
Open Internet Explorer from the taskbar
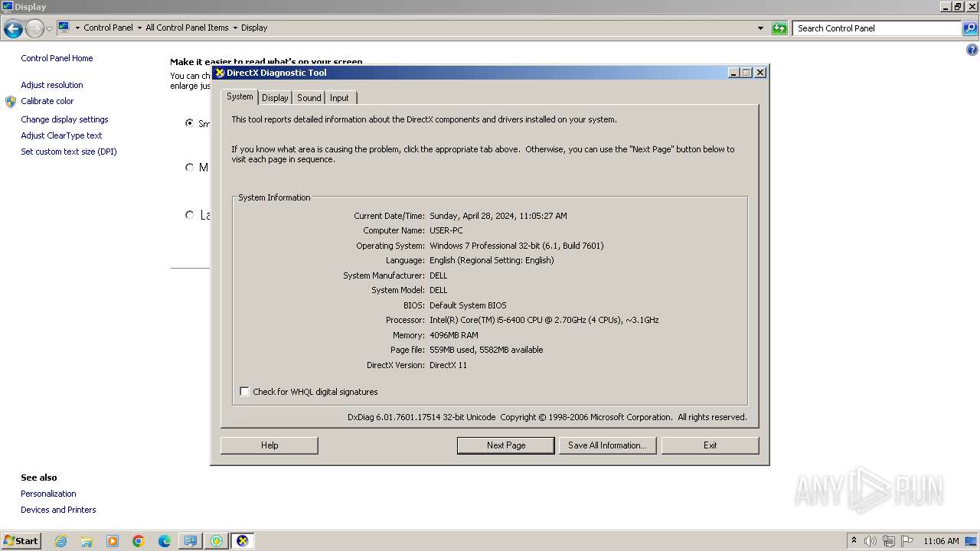point(60,541)
